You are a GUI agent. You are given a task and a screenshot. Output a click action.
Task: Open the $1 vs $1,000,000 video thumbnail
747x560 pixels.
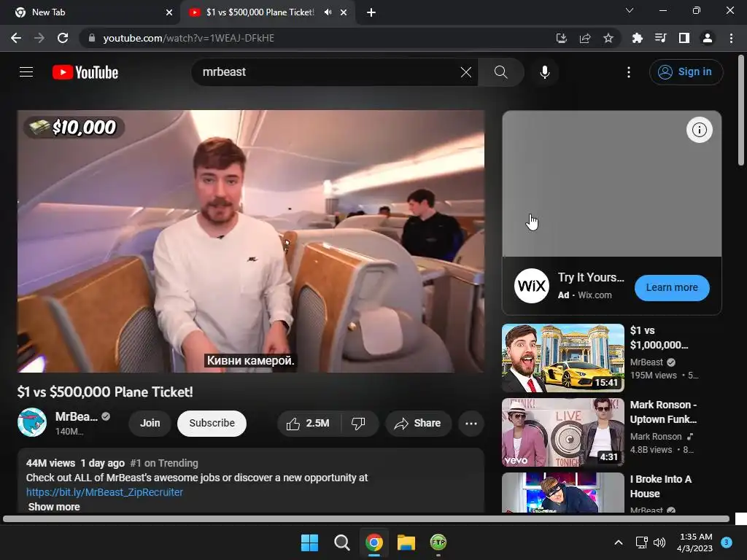(562, 357)
